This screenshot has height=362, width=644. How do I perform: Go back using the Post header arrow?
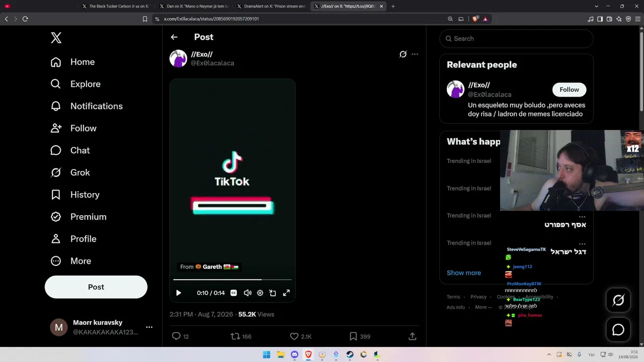174,37
